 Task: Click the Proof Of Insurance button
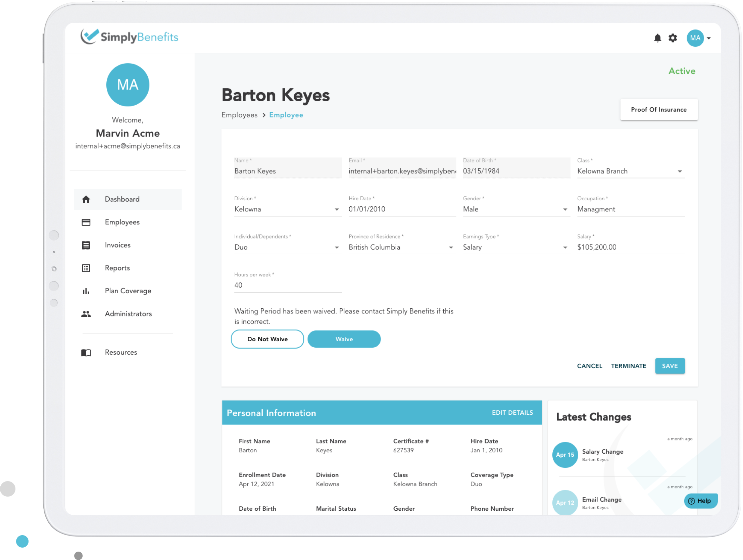659,109
